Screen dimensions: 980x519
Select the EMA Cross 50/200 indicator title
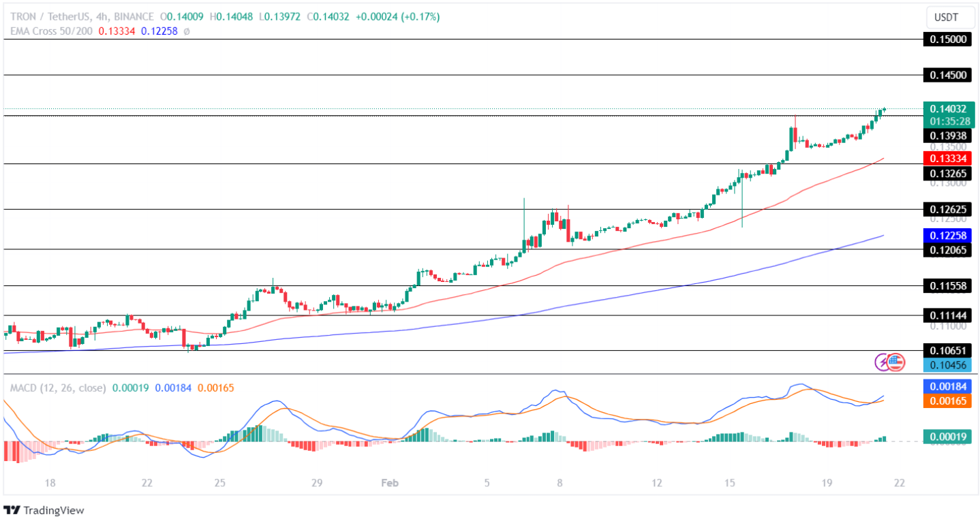52,31
